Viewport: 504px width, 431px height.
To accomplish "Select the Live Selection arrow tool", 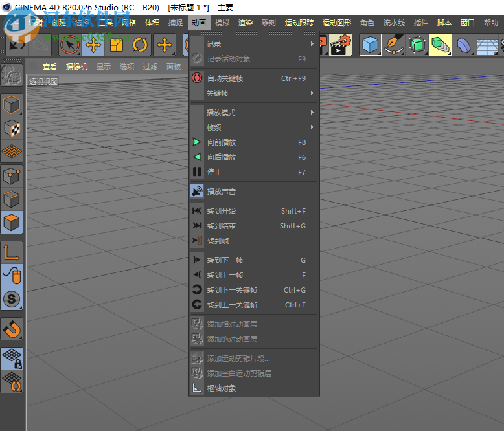I will tap(70, 45).
